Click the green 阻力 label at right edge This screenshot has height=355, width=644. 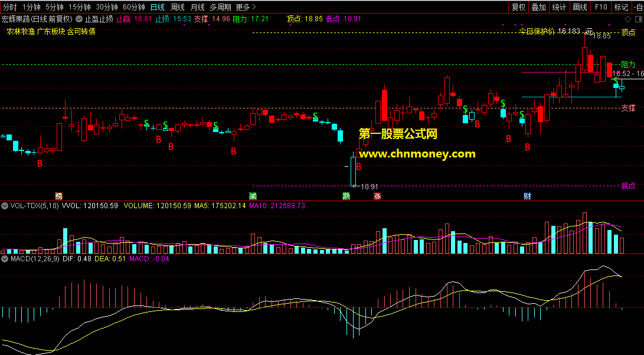pos(628,64)
